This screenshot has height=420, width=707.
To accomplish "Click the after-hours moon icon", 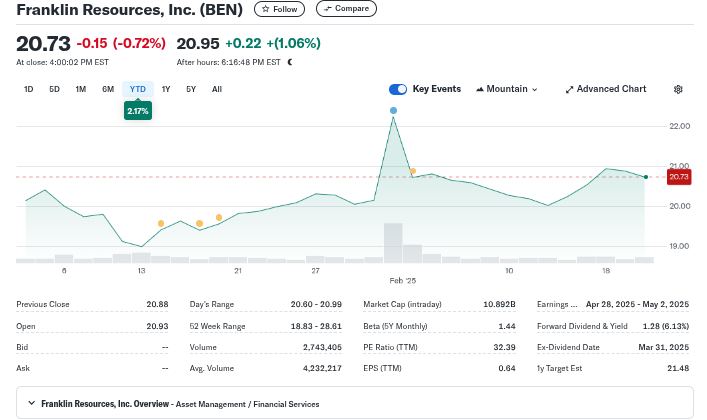I will point(290,62).
